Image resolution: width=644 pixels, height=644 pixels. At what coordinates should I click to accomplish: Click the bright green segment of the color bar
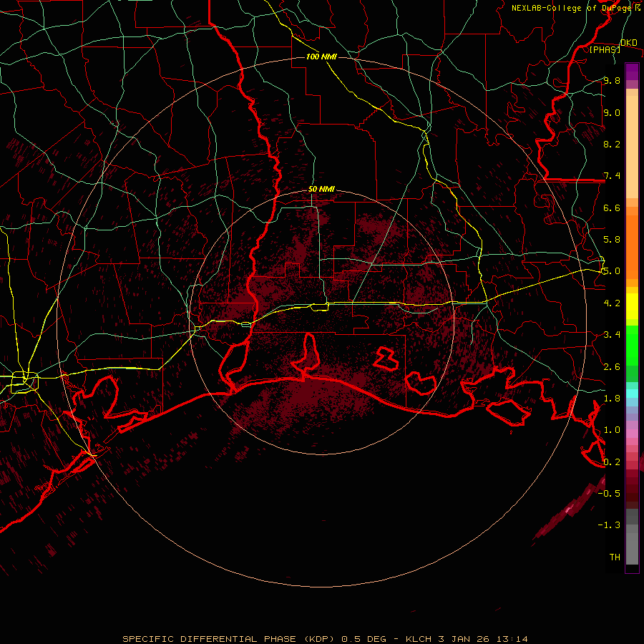pos(632,345)
